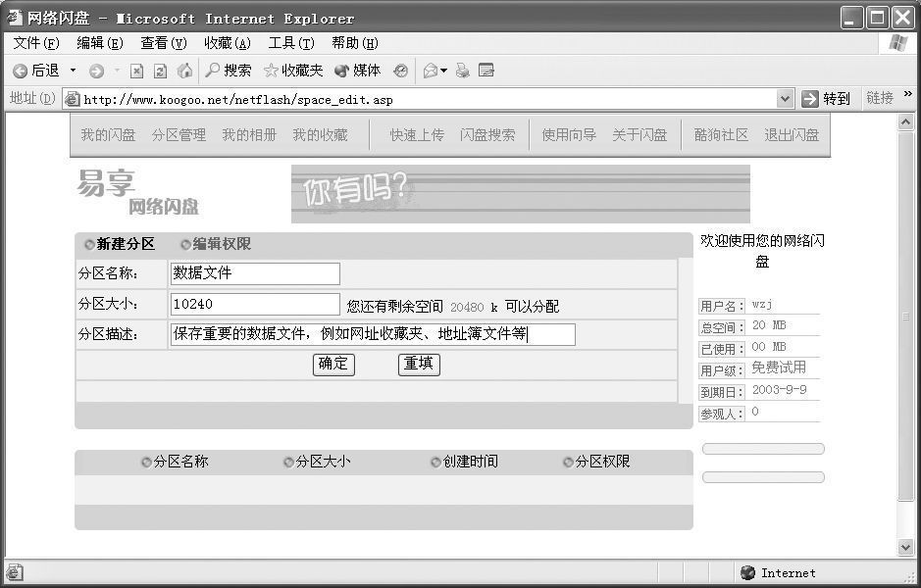Click the Print icon in toolbar
The height and width of the screenshot is (588, 921).
click(x=463, y=71)
